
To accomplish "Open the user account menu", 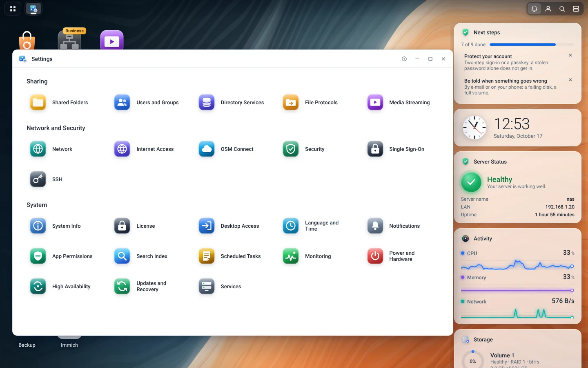I will pos(548,9).
